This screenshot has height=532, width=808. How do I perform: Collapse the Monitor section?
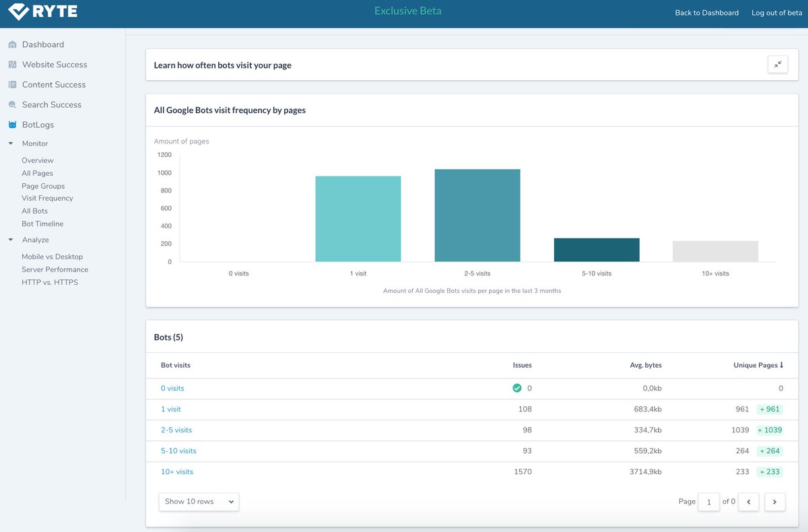[x=11, y=143]
